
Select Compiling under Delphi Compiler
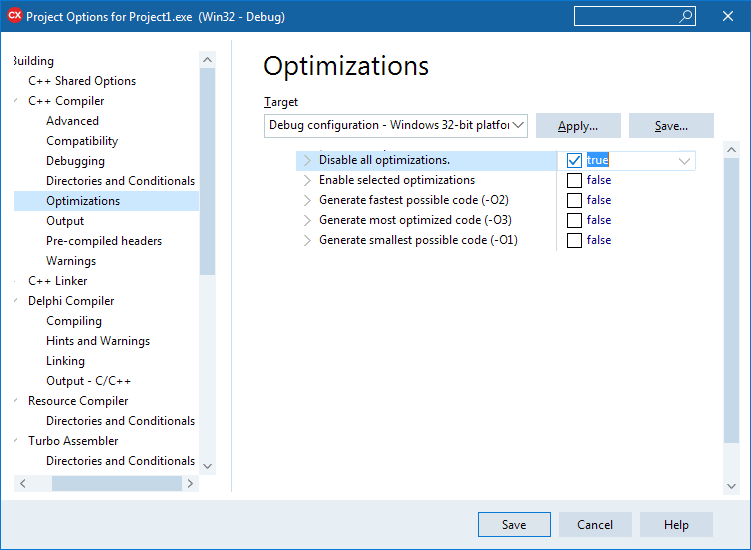[x=74, y=321]
